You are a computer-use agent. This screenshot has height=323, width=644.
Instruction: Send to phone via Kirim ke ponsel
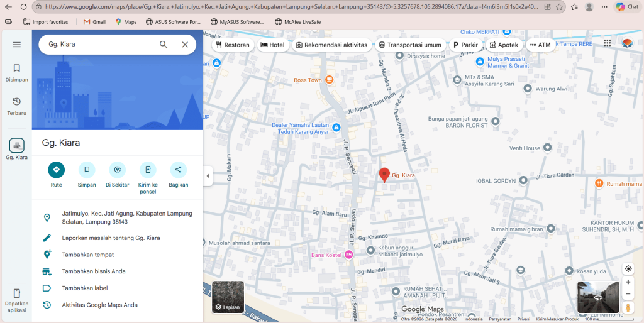point(148,170)
